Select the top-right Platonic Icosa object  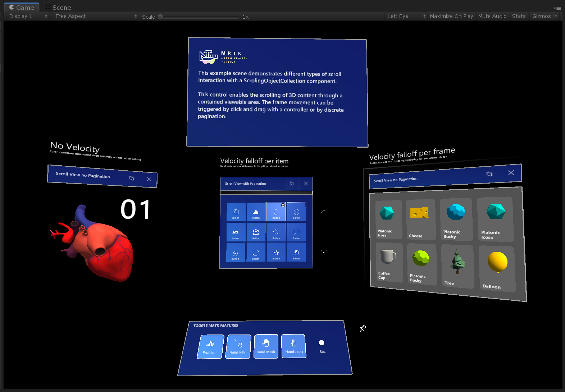(x=495, y=219)
